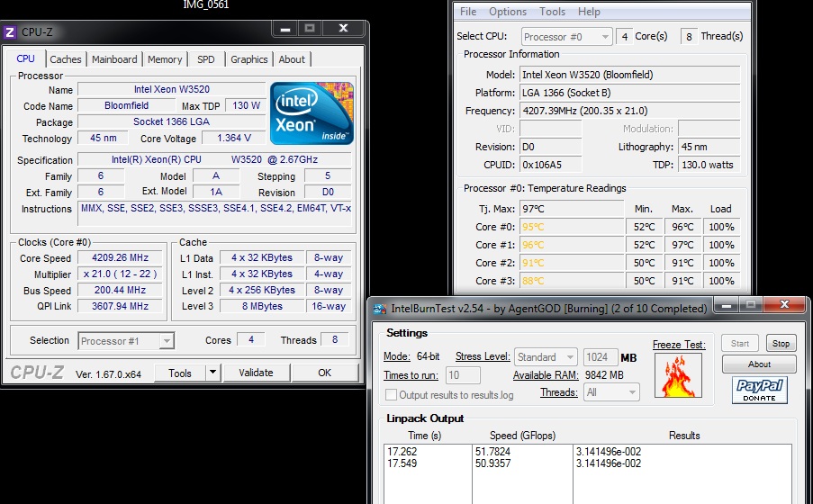Open the Tools dropdown arrow in CPU-Z
The width and height of the screenshot is (813, 504).
pos(212,373)
